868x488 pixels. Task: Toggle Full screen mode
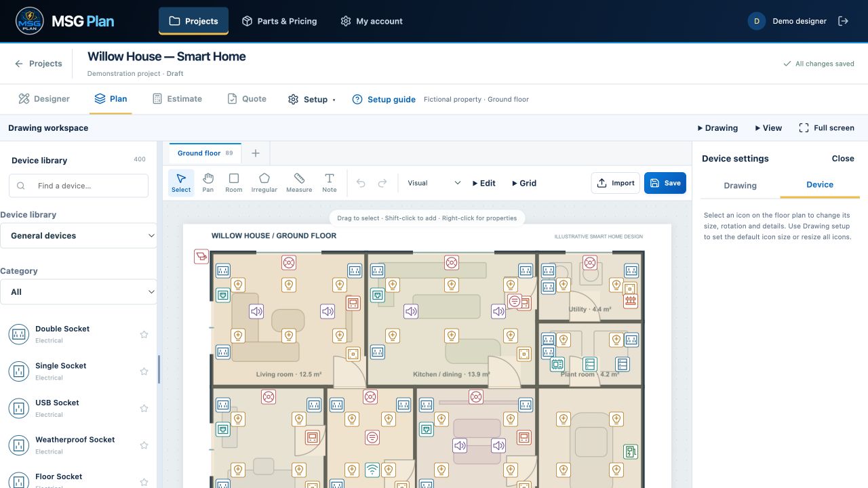coord(827,127)
